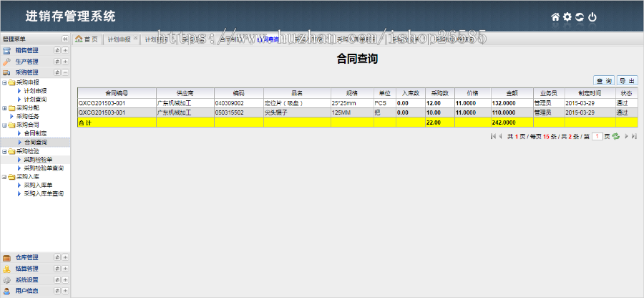Open 采购检验单 in the sidebar tree
Image resolution: width=644 pixels, height=298 pixels.
click(38, 160)
